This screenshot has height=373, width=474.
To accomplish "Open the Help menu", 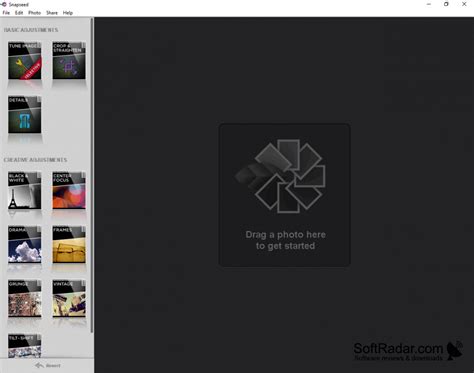I will coord(68,13).
